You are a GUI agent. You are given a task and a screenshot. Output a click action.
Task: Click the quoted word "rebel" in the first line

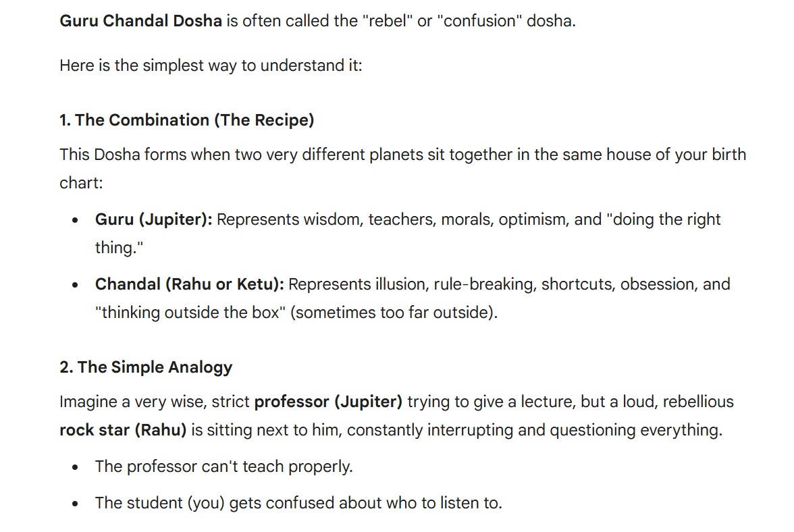tap(389, 20)
